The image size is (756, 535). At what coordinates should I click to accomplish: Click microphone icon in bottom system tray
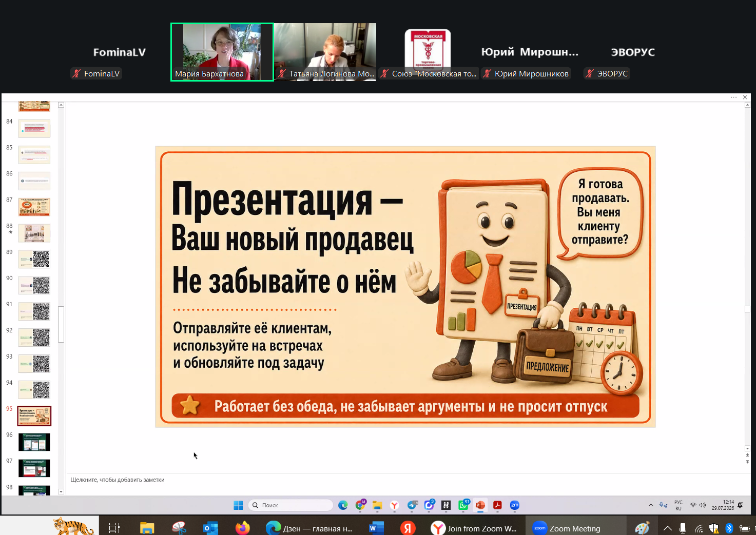pyautogui.click(x=683, y=528)
